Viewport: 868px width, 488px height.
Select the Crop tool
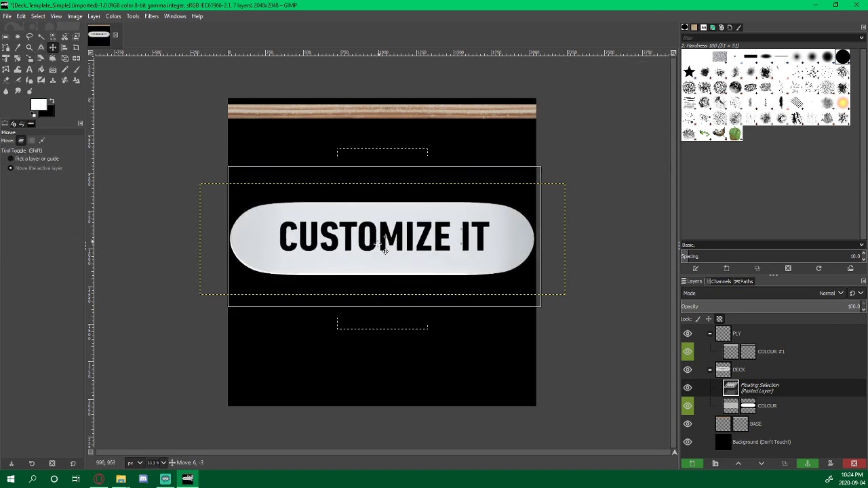[x=77, y=47]
